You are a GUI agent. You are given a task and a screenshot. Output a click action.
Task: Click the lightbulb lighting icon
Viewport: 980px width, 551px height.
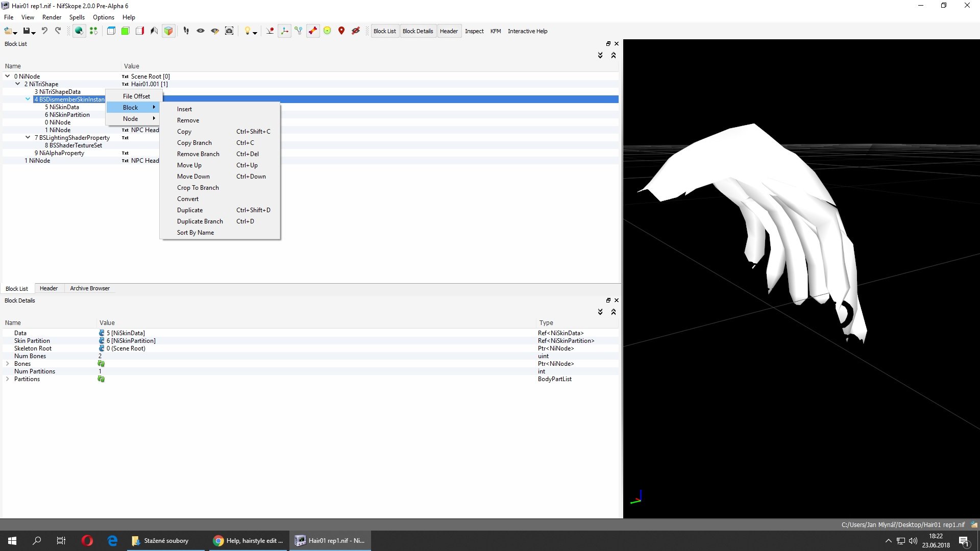point(248,31)
